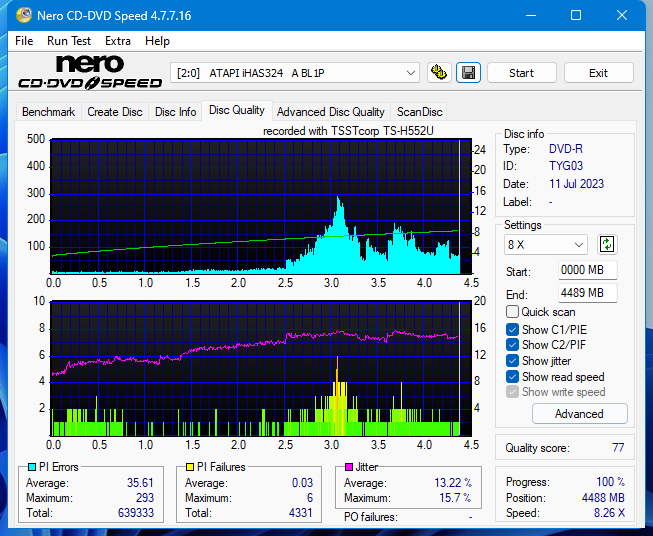
Task: Click the PI Errors graph area
Action: tap(261, 207)
